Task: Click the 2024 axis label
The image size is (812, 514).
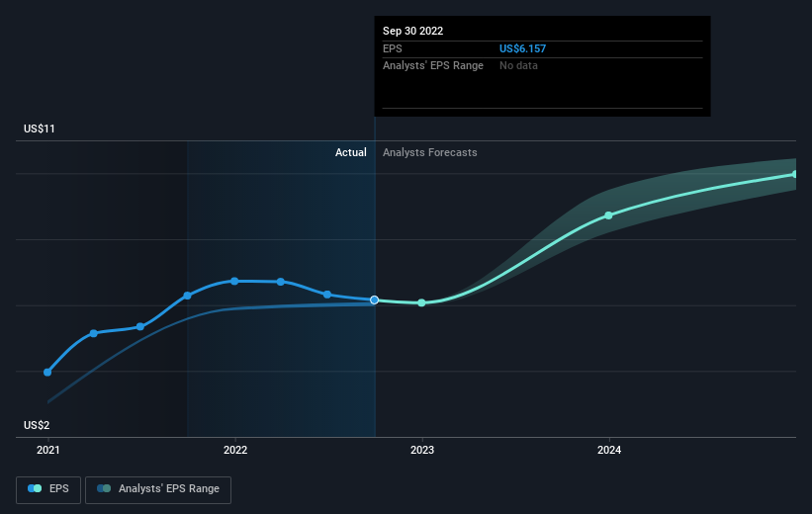Action: pyautogui.click(x=609, y=451)
